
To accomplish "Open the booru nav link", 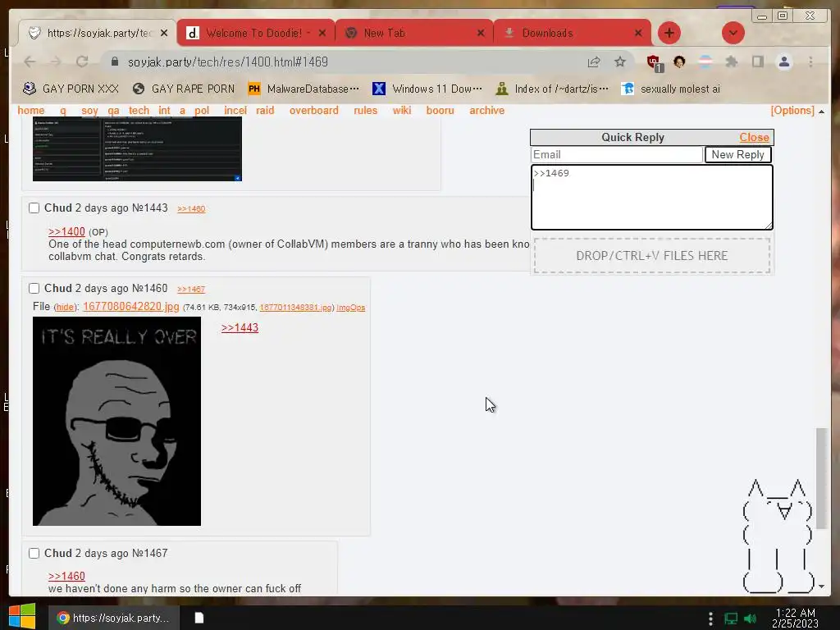I will (x=440, y=111).
